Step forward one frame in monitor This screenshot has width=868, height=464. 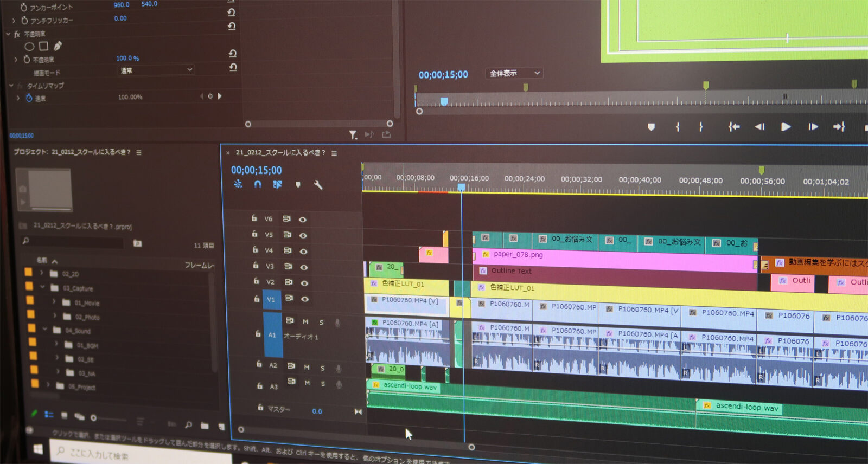pyautogui.click(x=813, y=127)
